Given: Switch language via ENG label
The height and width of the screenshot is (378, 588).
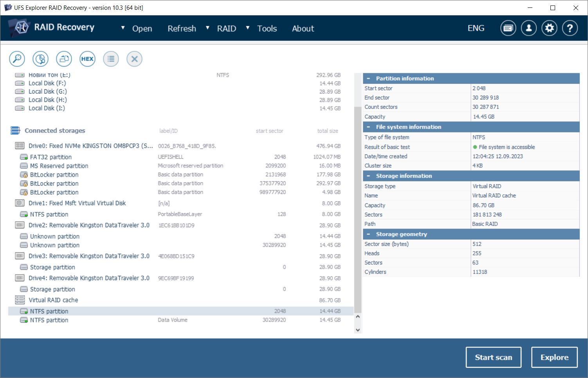Looking at the screenshot, I should coord(476,28).
